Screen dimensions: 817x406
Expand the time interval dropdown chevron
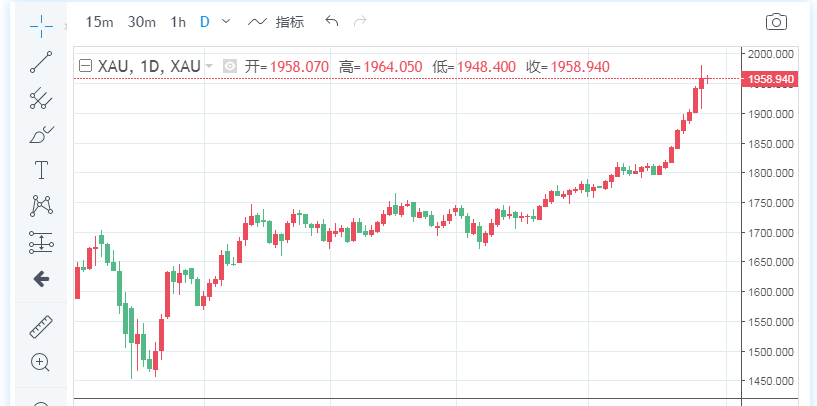pyautogui.click(x=225, y=21)
